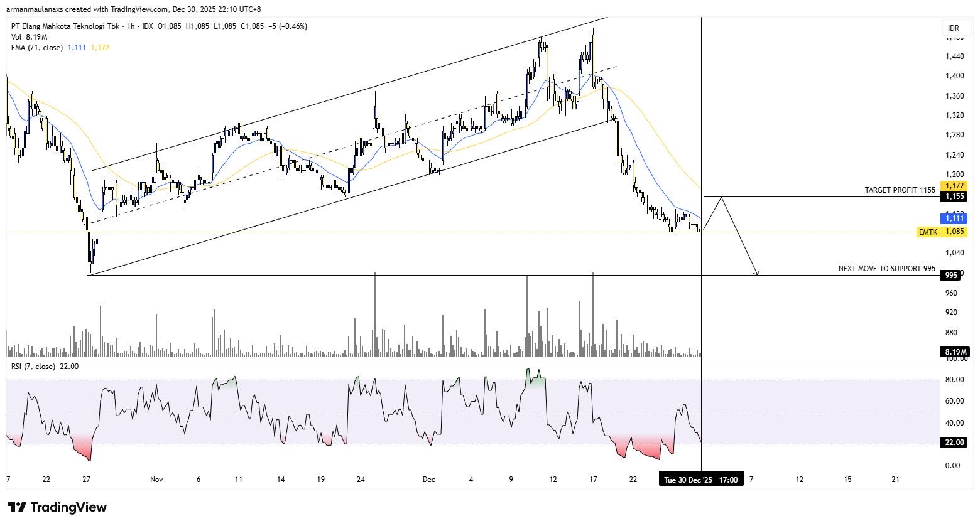Click the yellow 1,172 value in EMA legend

pyautogui.click(x=100, y=48)
